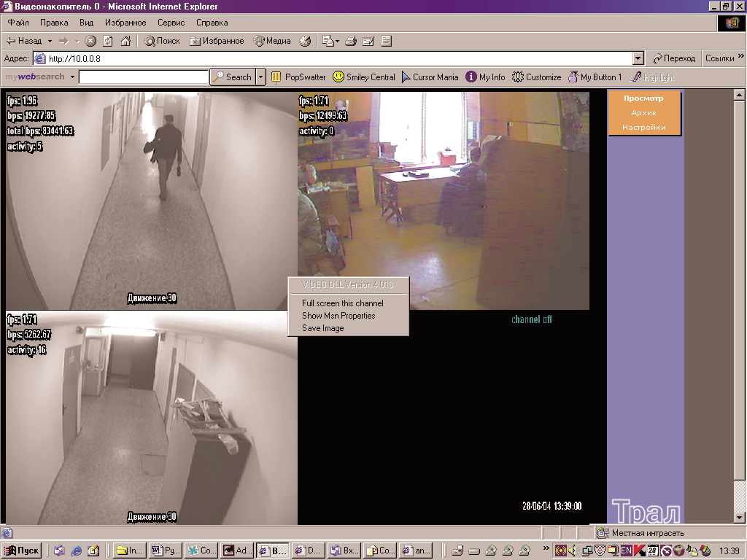Open PopSwatter in mywebsearch bar
The height and width of the screenshot is (560, 747).
click(298, 77)
